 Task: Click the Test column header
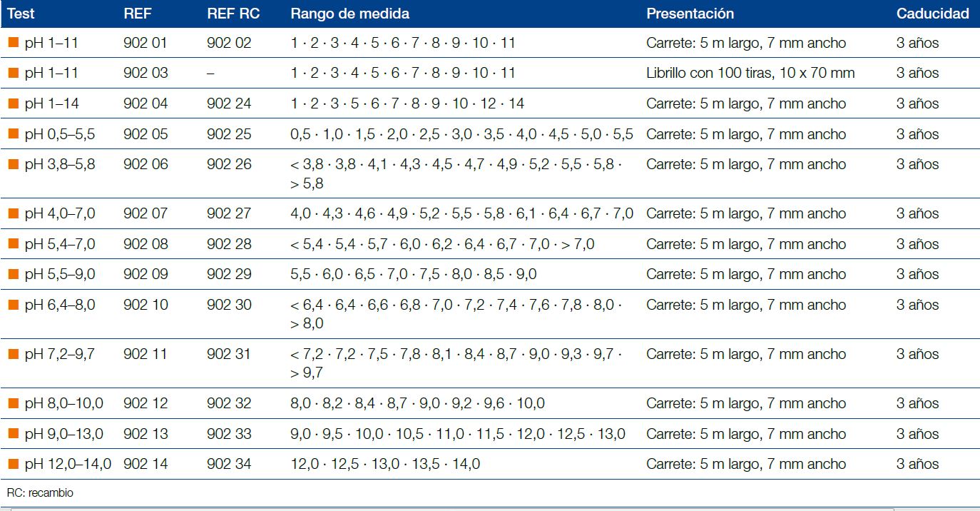[x=21, y=14]
